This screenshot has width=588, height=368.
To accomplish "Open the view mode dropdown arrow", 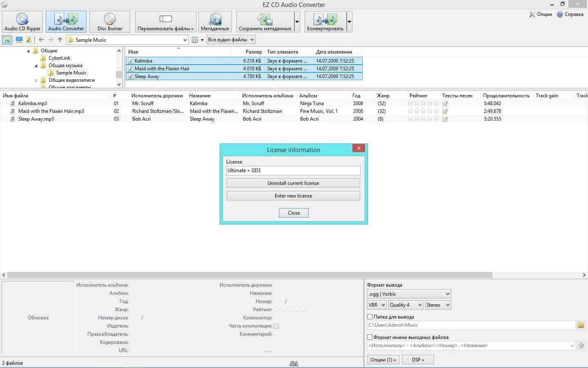I will pyautogui.click(x=202, y=40).
